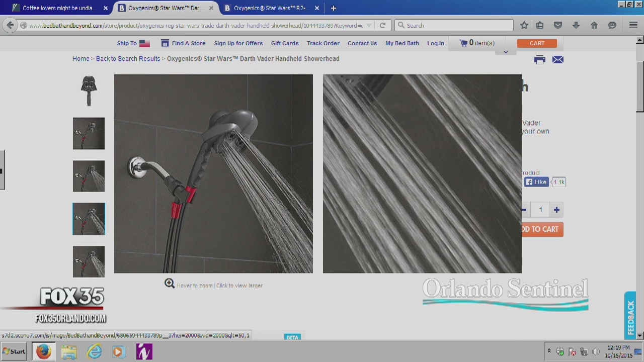Image resolution: width=644 pixels, height=362 pixels.
Task: Reload the page with the refresh icon
Action: point(382,25)
